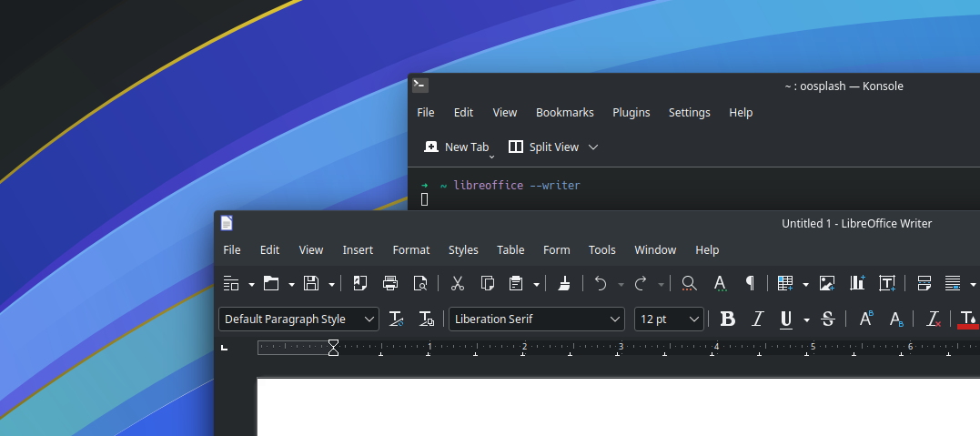
Task: Open the Writer Table menu
Action: point(510,249)
